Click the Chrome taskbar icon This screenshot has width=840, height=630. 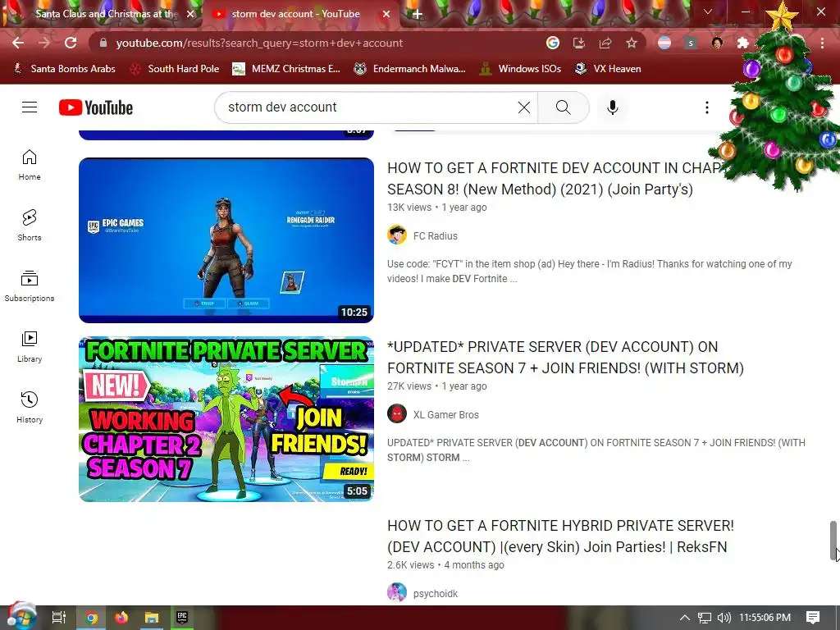92,618
